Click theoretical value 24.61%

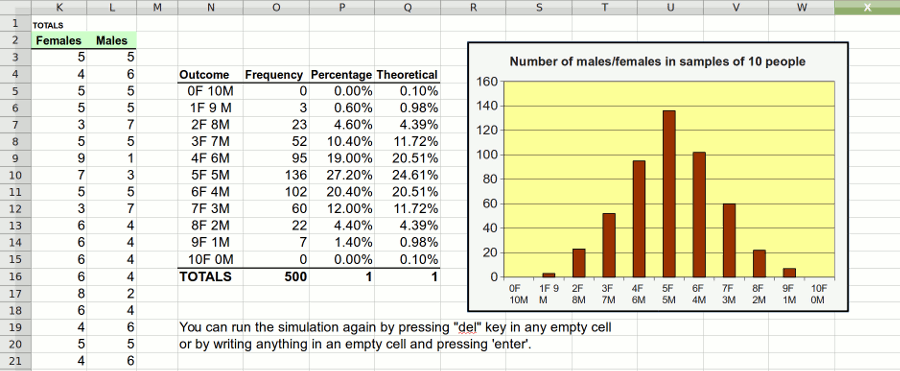click(x=415, y=174)
